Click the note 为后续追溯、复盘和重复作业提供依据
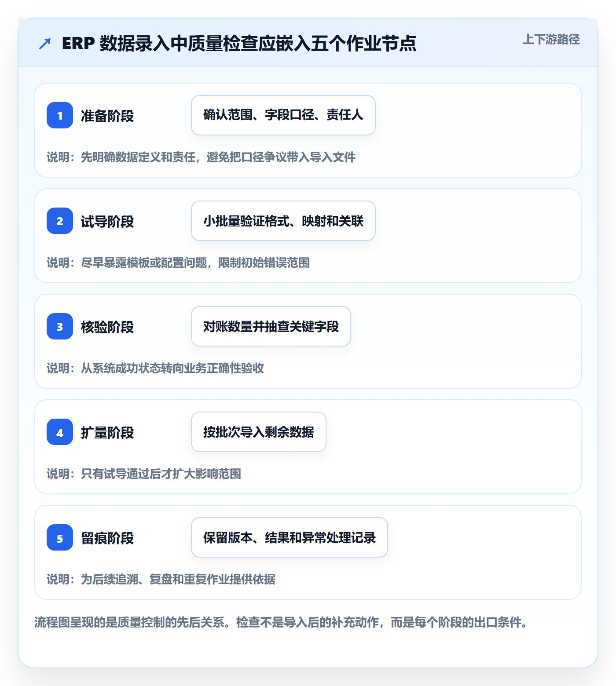This screenshot has height=686, width=616. (161, 579)
